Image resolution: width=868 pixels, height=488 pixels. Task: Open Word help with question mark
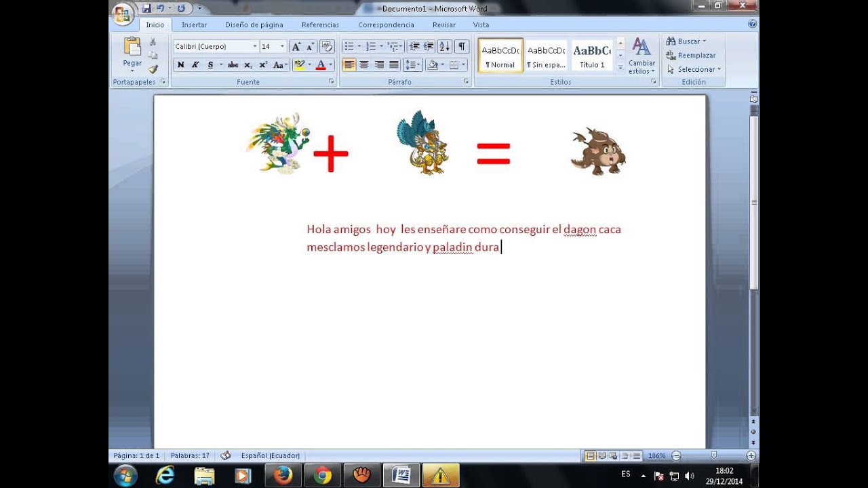click(752, 24)
